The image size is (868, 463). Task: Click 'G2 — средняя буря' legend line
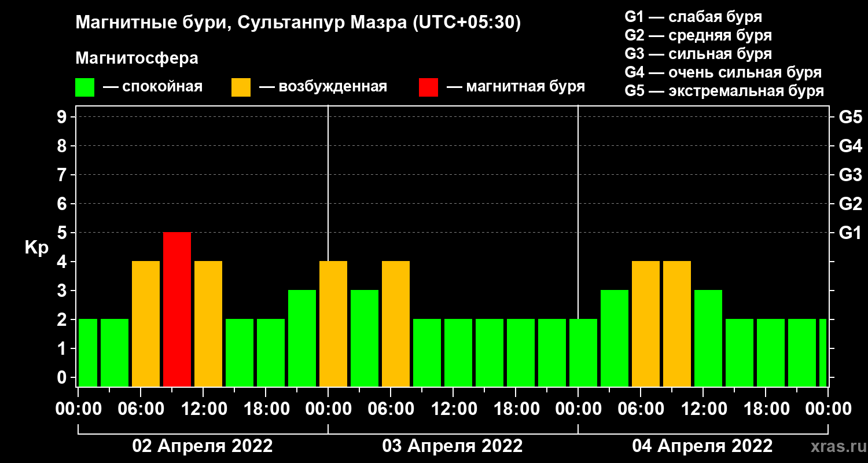tap(698, 35)
